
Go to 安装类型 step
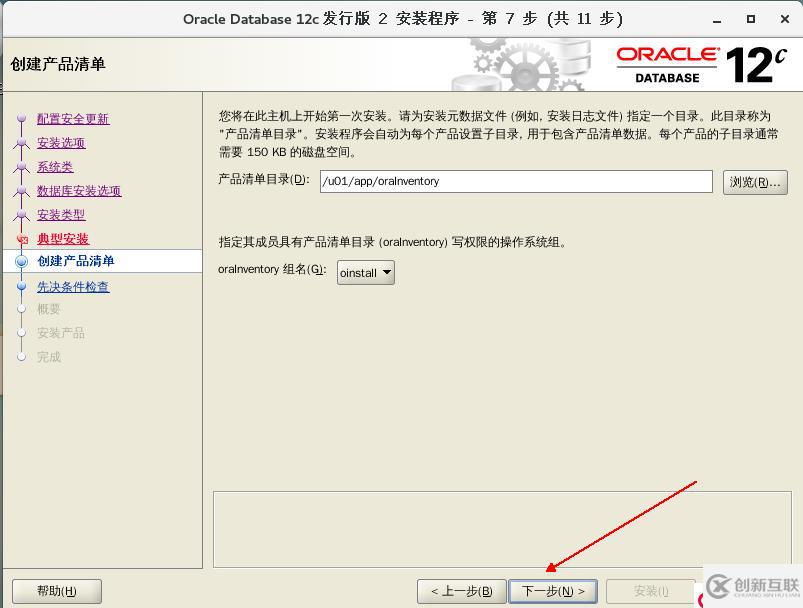[x=61, y=215]
